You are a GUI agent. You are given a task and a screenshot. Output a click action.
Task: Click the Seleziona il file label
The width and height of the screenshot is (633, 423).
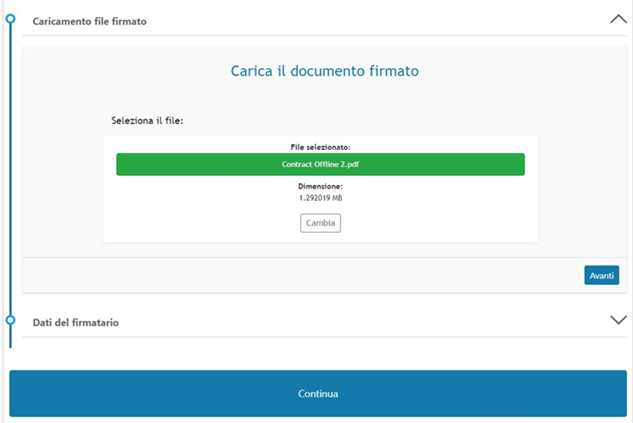(147, 121)
